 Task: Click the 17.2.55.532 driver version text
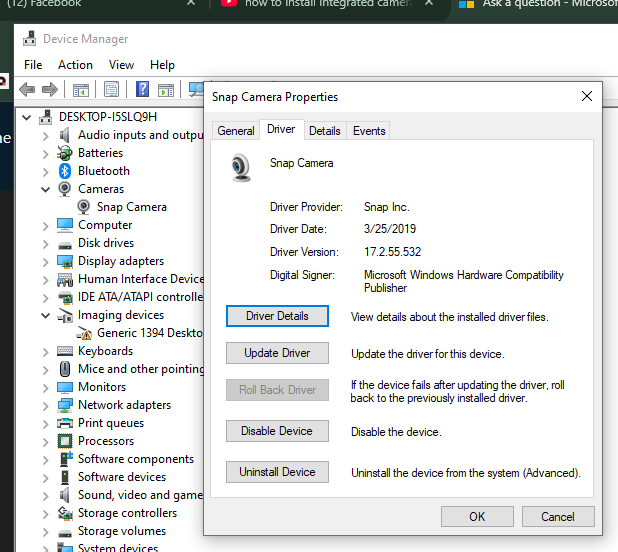point(393,252)
